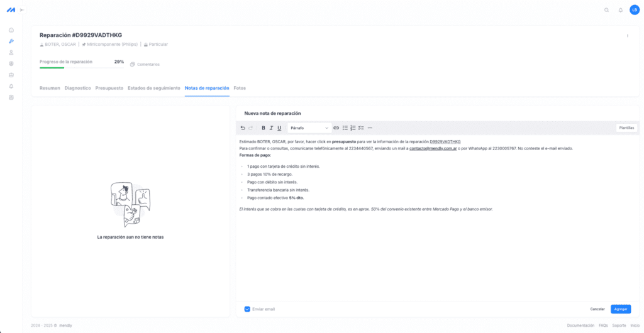This screenshot has width=644, height=333.
Task: Toggle the Enviar email checkbox
Action: [247, 309]
